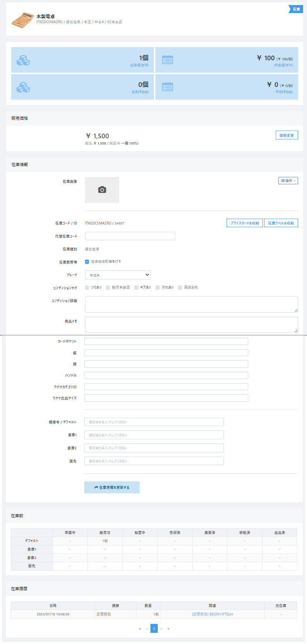Click the 在庫(その他) link label
The height and width of the screenshot is (644, 307).
[x=140, y=92]
